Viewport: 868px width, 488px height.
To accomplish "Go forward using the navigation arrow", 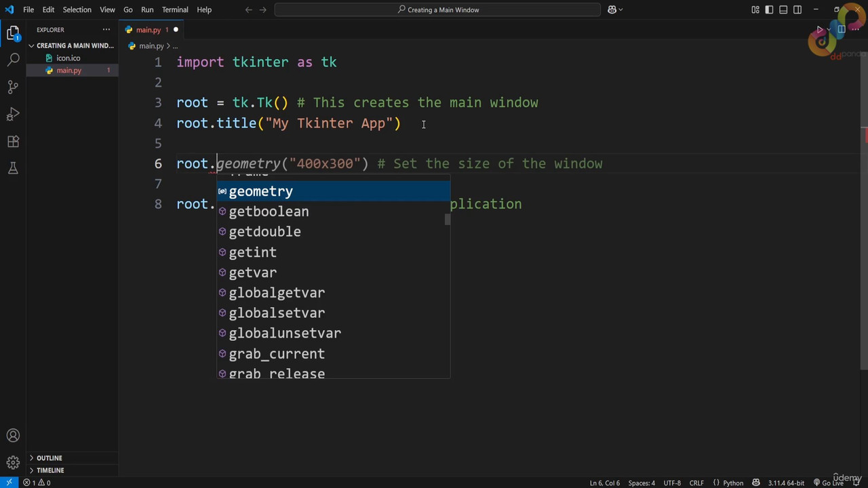I will (263, 9).
